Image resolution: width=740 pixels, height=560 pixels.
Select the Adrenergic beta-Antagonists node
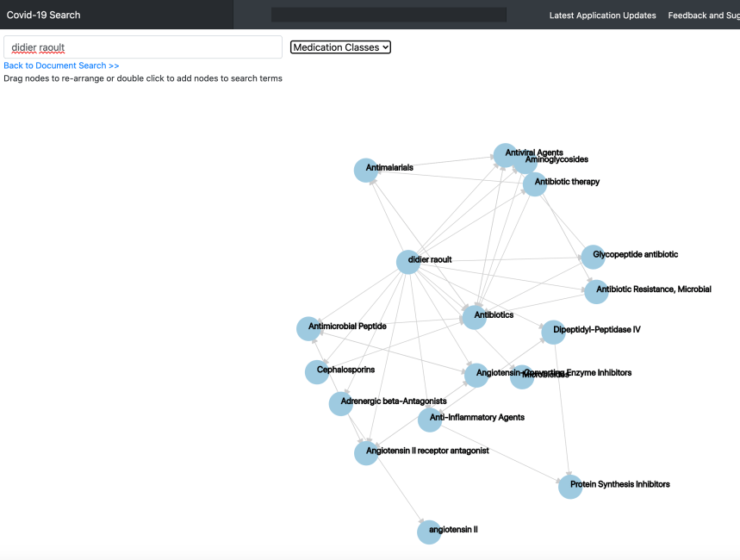click(x=341, y=403)
